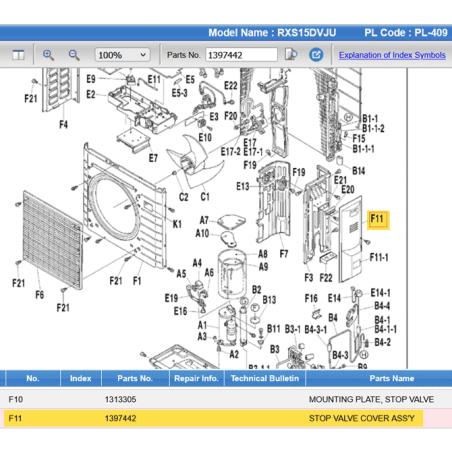The image size is (452, 452).
Task: Click the Parts No. column header
Action: [x=135, y=379]
